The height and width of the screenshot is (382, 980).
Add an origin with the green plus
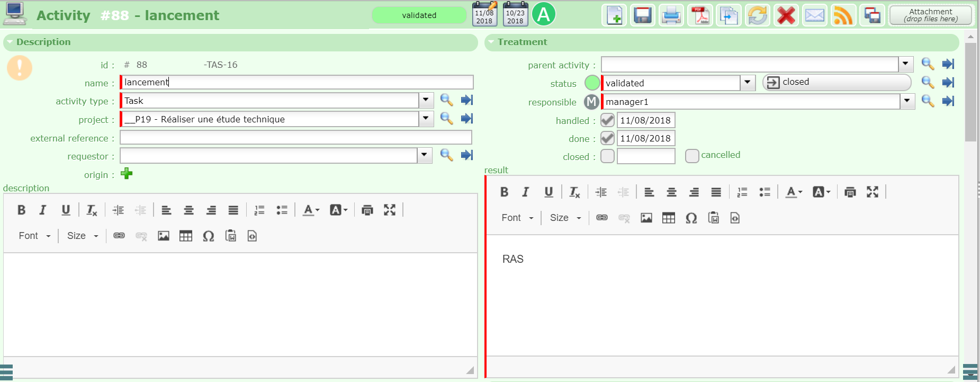127,174
